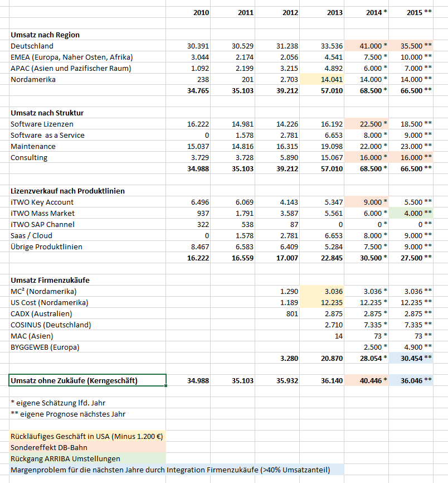The height and width of the screenshot is (483, 448).
Task: Click the '2014 *' column header cell
Action: (x=366, y=12)
